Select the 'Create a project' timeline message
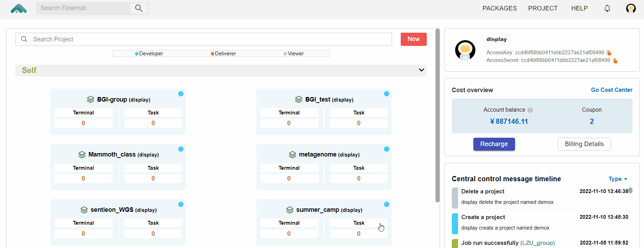 [483, 217]
